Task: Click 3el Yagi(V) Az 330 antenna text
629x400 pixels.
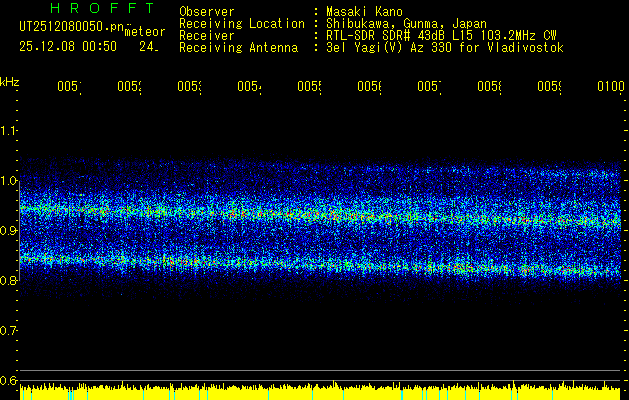Action: (x=445, y=48)
